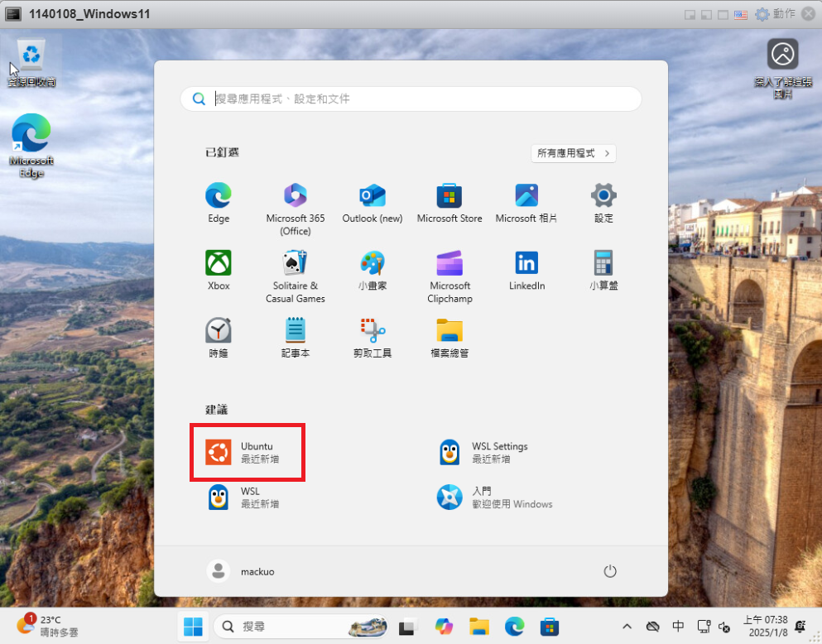Open Solitaire & Casual Games
The width and height of the screenshot is (822, 644).
tap(296, 276)
